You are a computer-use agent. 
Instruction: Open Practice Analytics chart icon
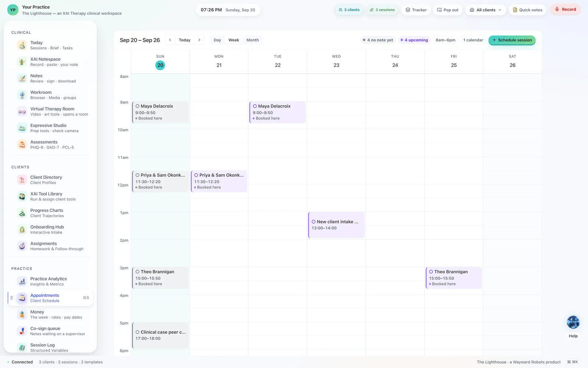(x=22, y=282)
